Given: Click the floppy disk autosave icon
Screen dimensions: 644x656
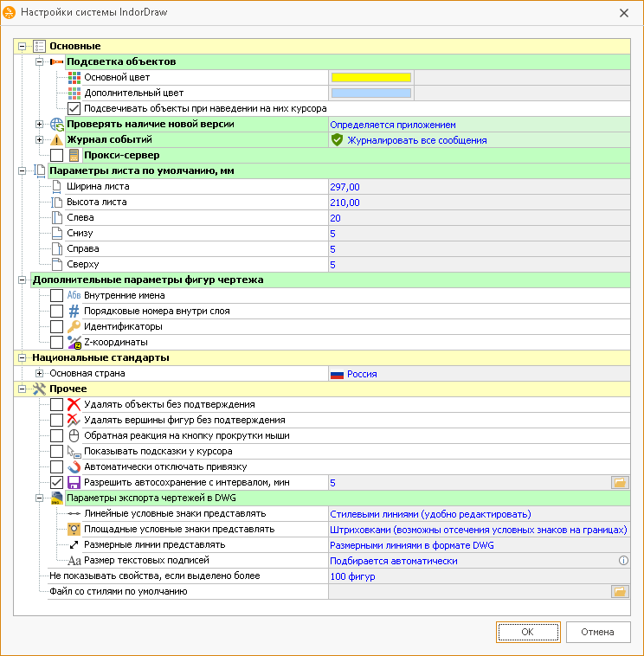Looking at the screenshot, I should point(74,482).
